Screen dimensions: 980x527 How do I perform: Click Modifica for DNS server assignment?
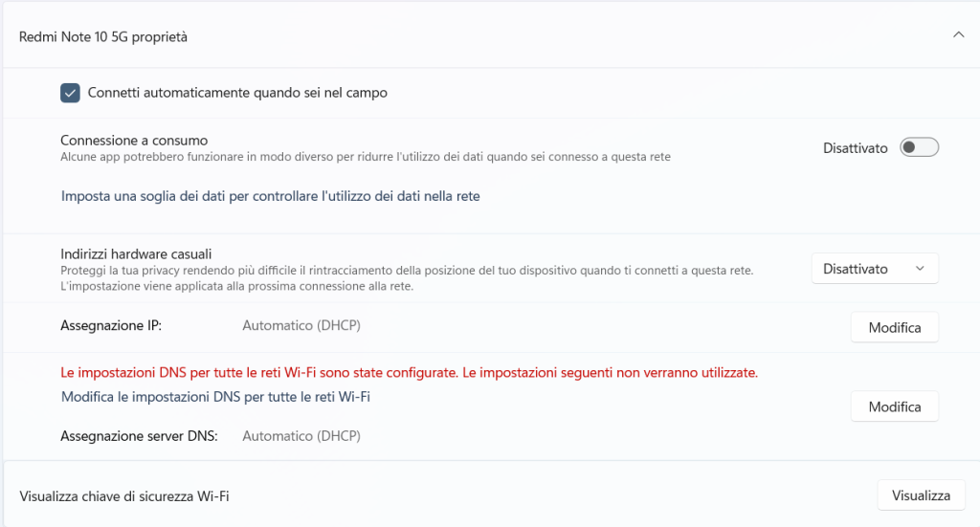[894, 406]
